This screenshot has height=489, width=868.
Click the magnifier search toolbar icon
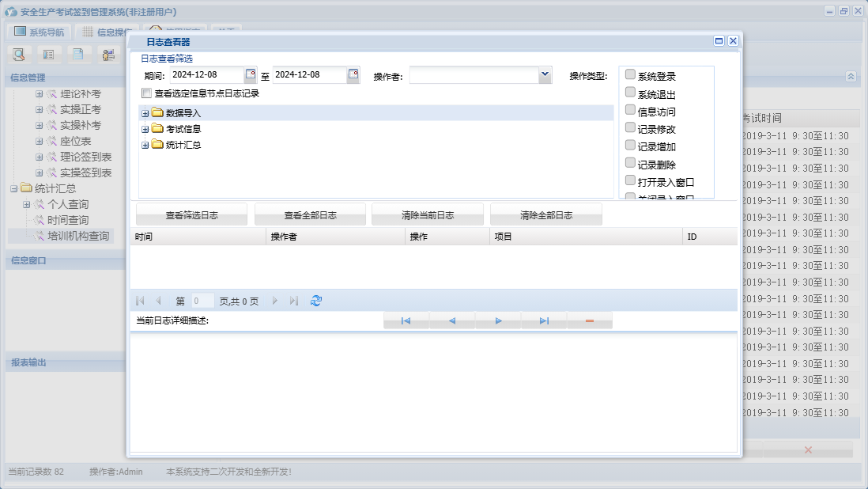click(19, 55)
